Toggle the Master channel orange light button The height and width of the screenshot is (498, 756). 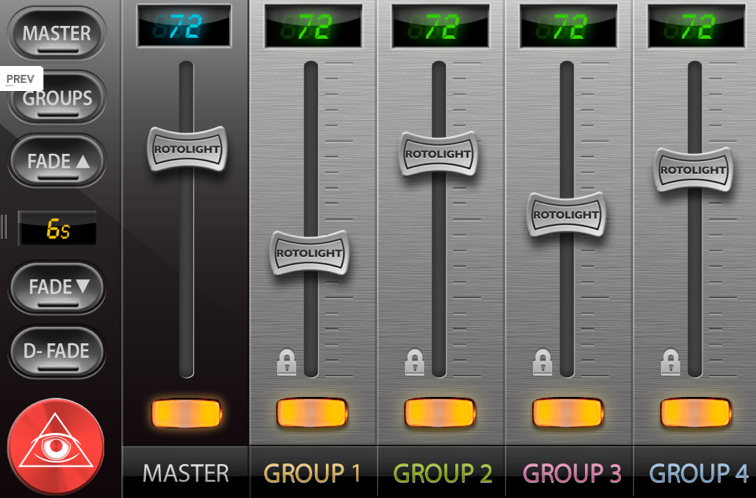[187, 413]
